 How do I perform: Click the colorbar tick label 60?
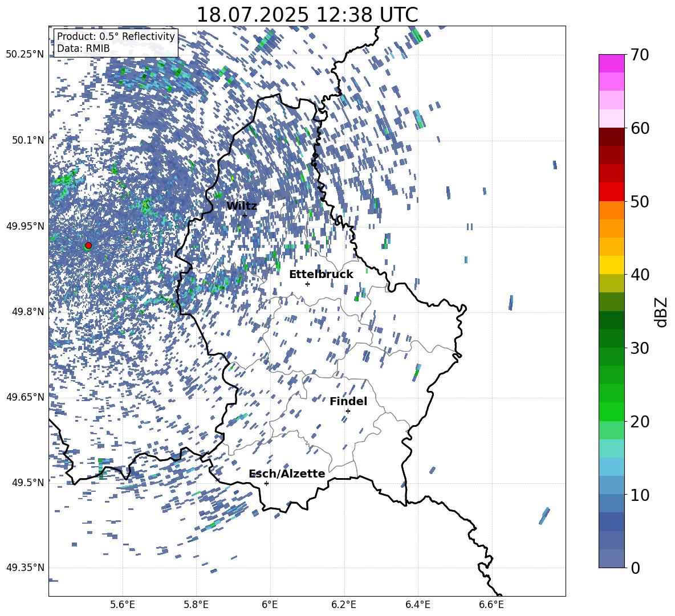[x=640, y=128]
